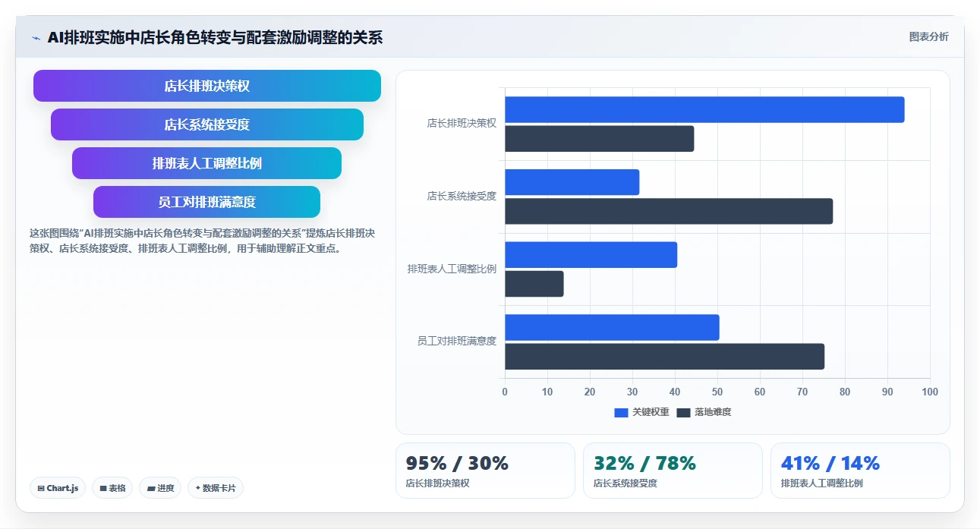Click the chart title AI排班实施中店长角色转变与配套激励调整的关系
This screenshot has height=529, width=980.
coord(215,38)
